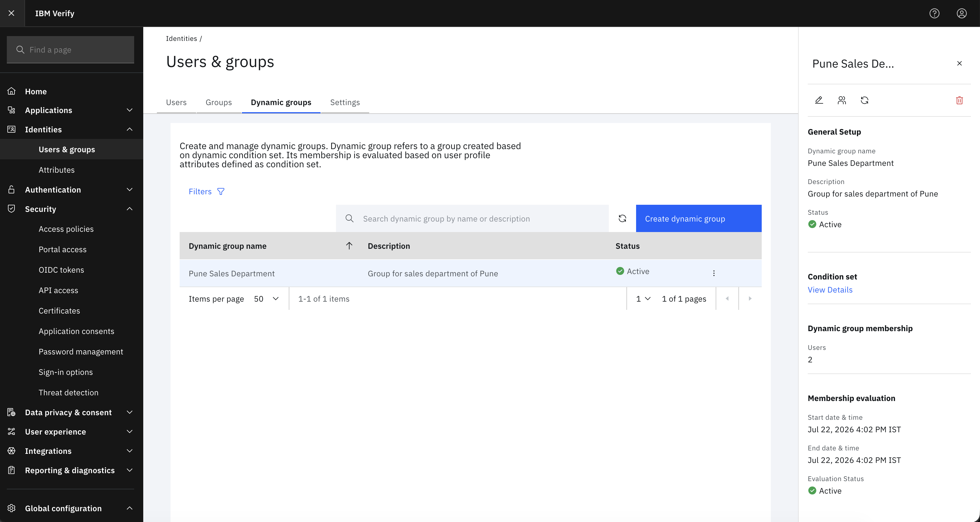
Task: Select the Dynamic groups tab
Action: click(x=281, y=102)
